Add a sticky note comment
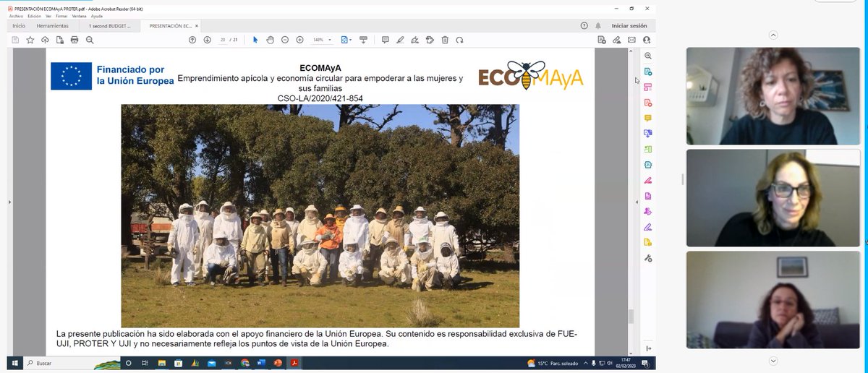The image size is (868, 373). click(385, 40)
